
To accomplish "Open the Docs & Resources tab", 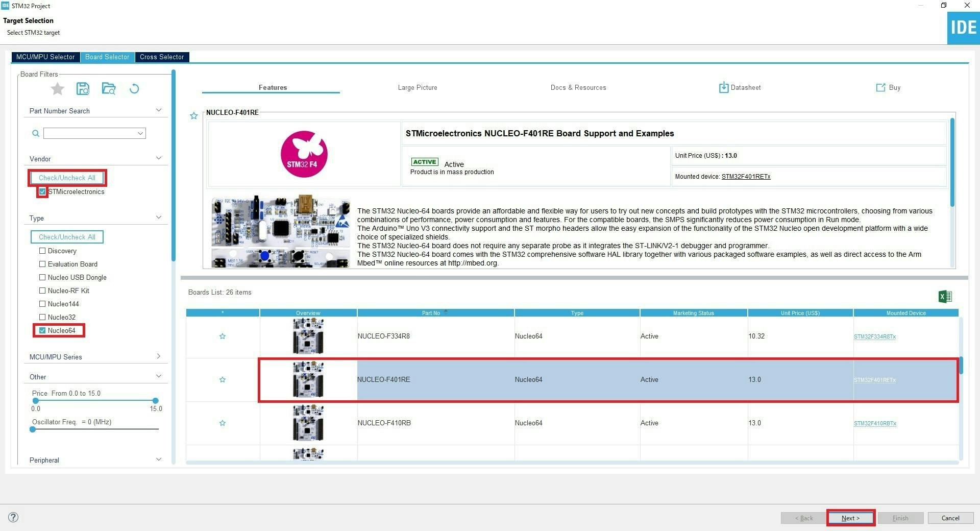I will (x=578, y=88).
